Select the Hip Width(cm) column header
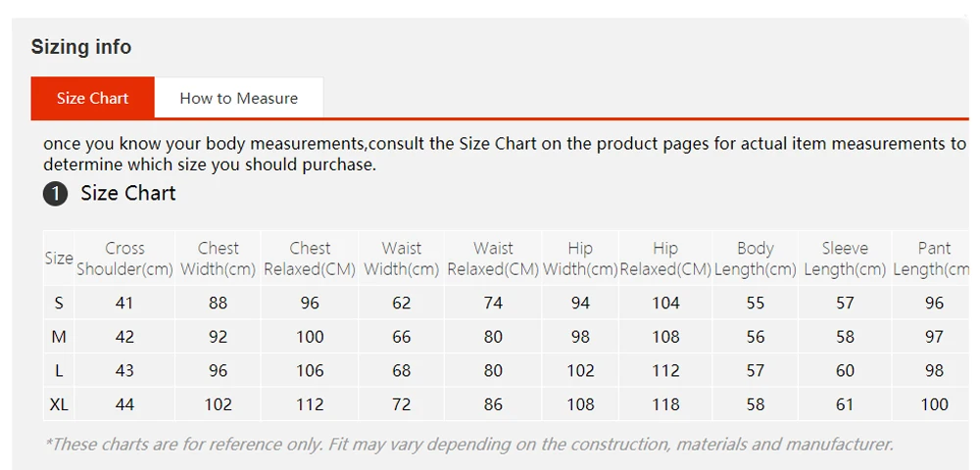This screenshot has height=470, width=980. click(580, 258)
